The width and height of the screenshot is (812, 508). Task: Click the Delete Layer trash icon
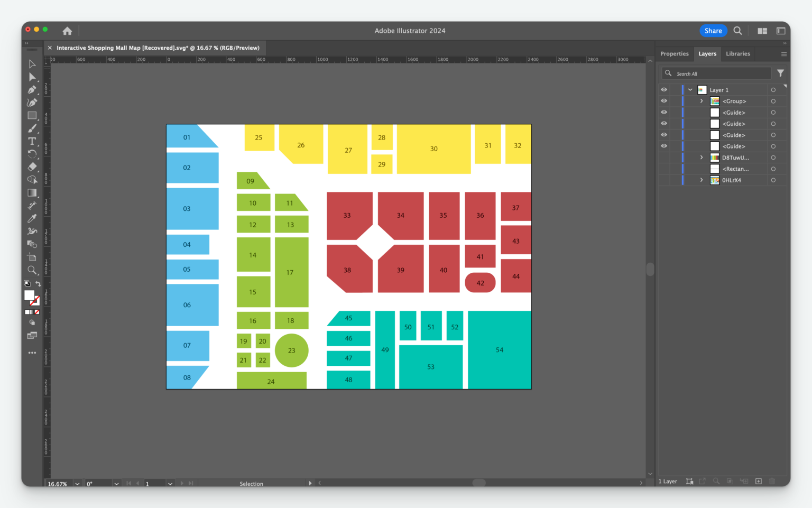tap(771, 481)
